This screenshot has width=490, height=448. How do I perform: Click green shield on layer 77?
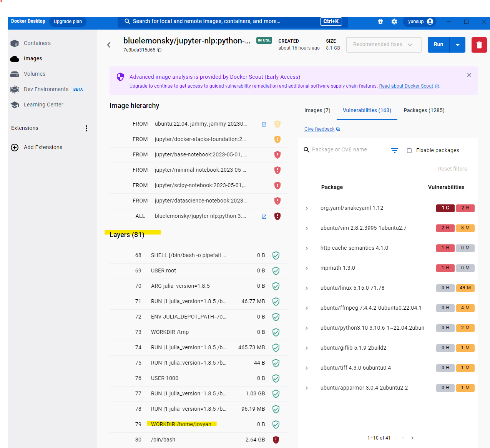pos(276,394)
